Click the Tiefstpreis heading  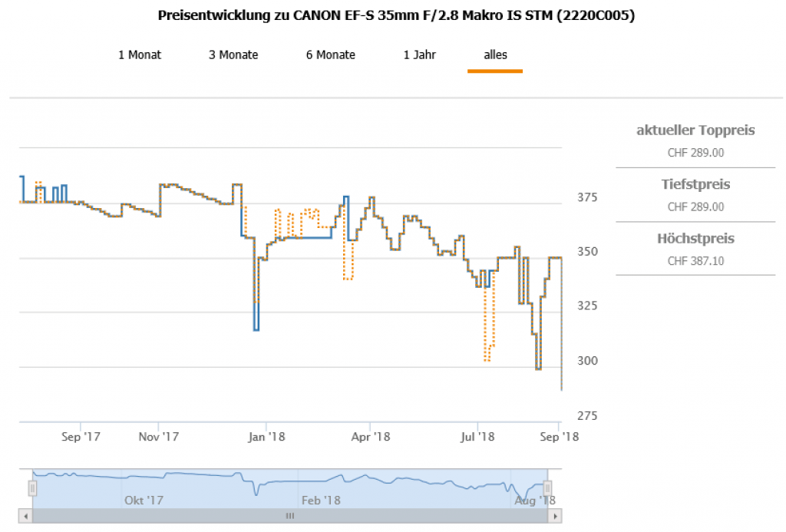pyautogui.click(x=695, y=185)
